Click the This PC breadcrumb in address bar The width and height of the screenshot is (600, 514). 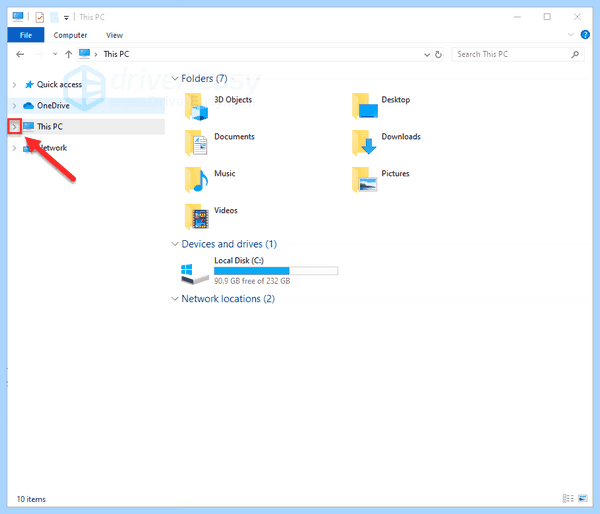coord(116,54)
